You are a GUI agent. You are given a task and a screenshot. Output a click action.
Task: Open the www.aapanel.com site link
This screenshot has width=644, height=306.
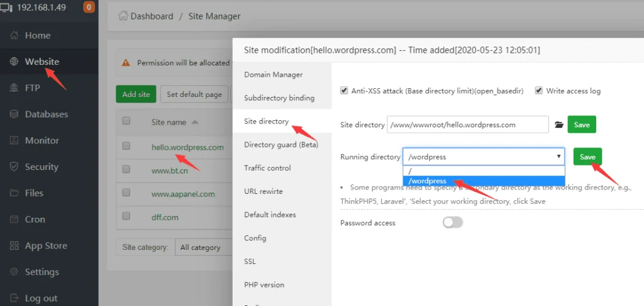point(183,194)
